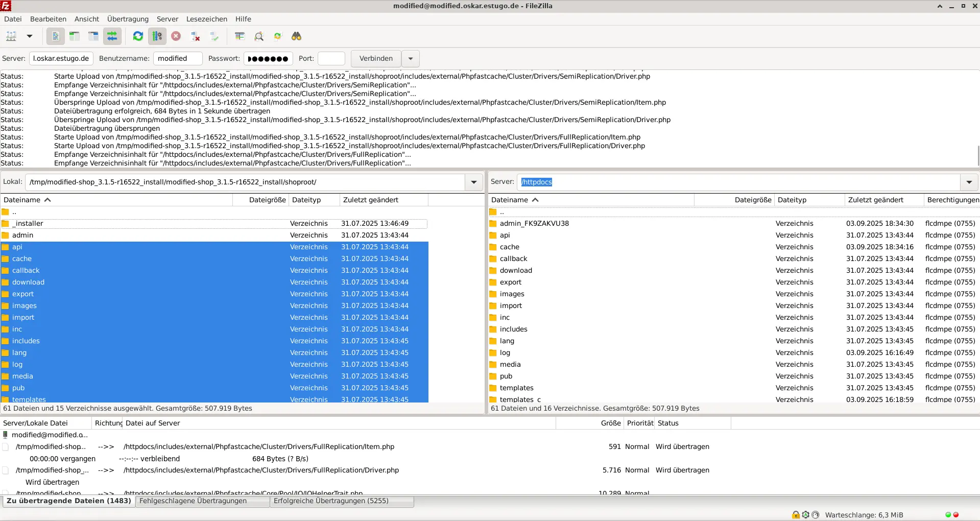Click into the Port input field
Viewport: 980px width, 521px height.
point(331,59)
